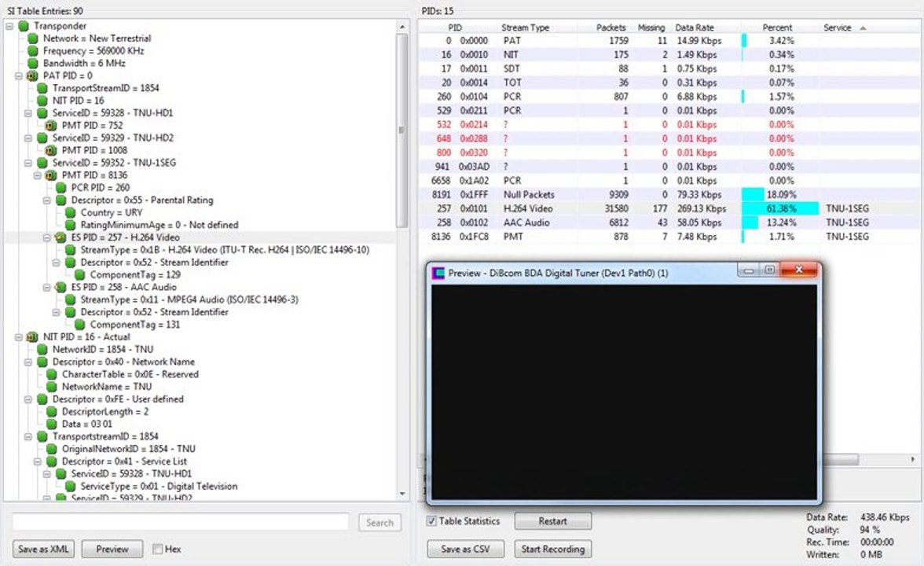Viewport: 924px width, 566px height.
Task: Click the icon beside OriginalNetworkID = 1854 - TNU
Action: (x=51, y=449)
